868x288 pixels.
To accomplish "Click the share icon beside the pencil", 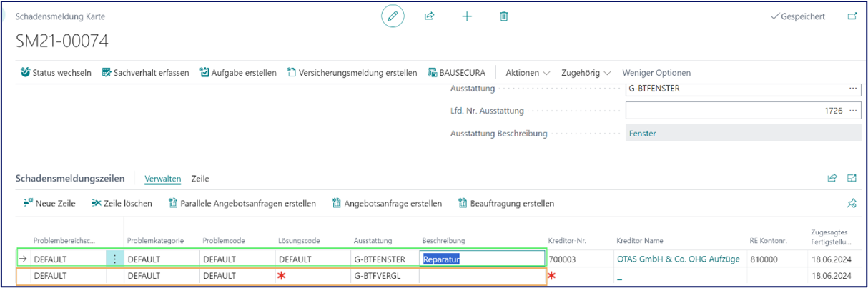I will (430, 16).
